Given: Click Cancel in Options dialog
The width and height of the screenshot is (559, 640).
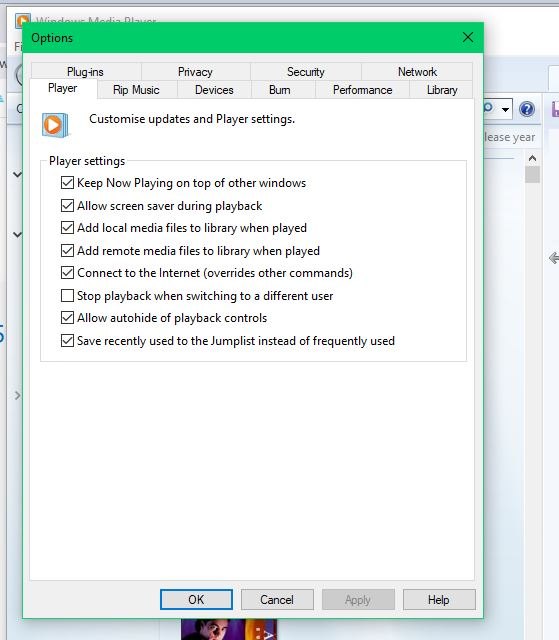Looking at the screenshot, I should [x=277, y=600].
